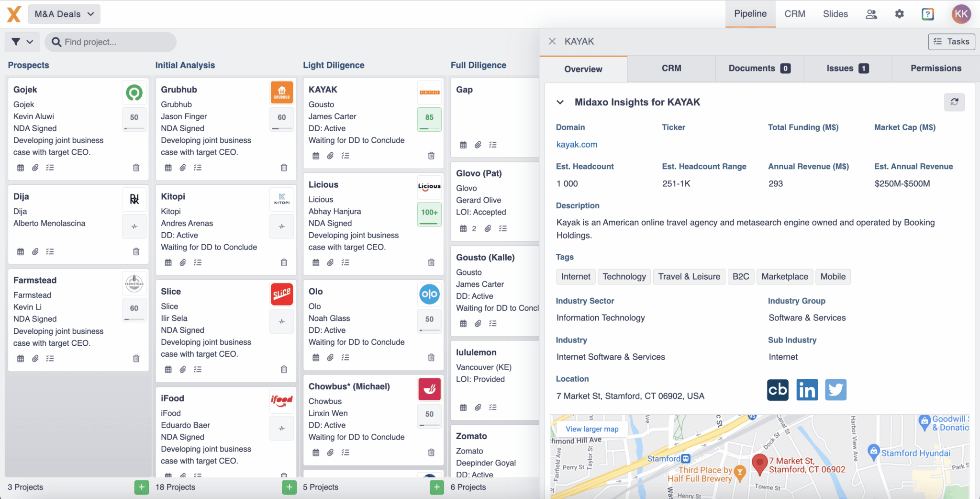
Task: Add a project to Prospects column
Action: (142, 488)
